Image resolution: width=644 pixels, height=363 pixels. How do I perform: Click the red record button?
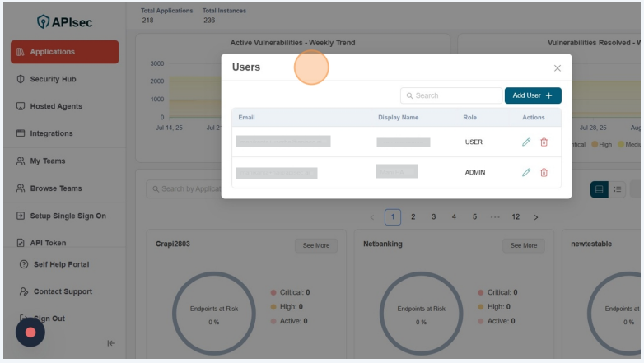(30, 333)
